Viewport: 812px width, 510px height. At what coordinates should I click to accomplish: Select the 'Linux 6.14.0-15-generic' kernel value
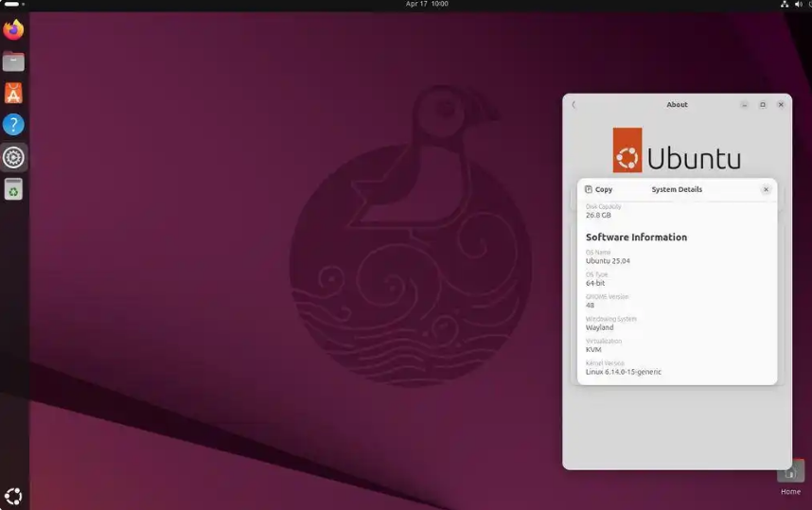click(x=624, y=372)
